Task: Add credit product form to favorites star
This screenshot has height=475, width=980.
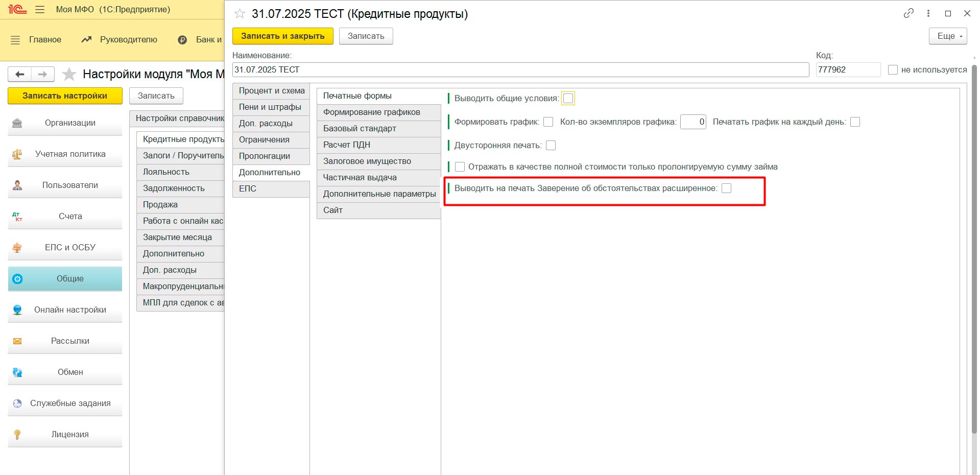Action: (240, 14)
